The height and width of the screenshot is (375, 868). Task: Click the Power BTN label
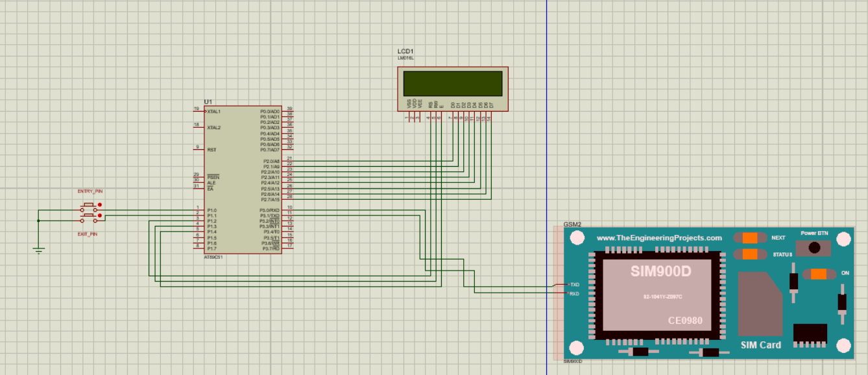[x=814, y=233]
